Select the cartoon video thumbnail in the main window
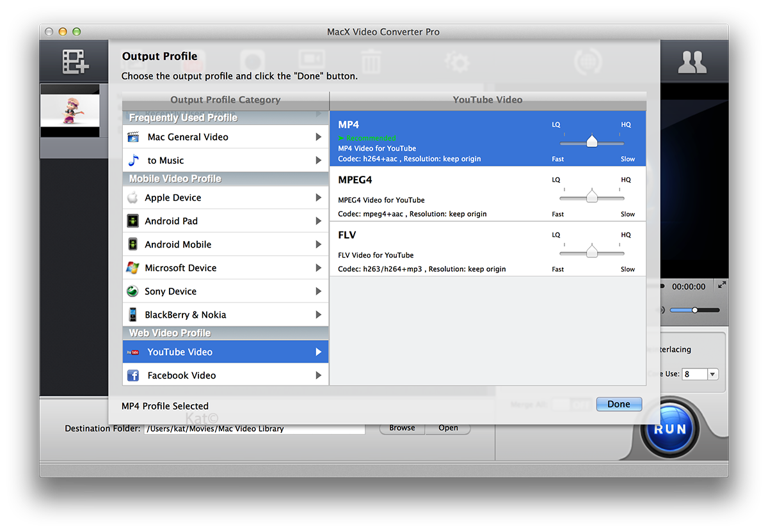 [x=70, y=111]
